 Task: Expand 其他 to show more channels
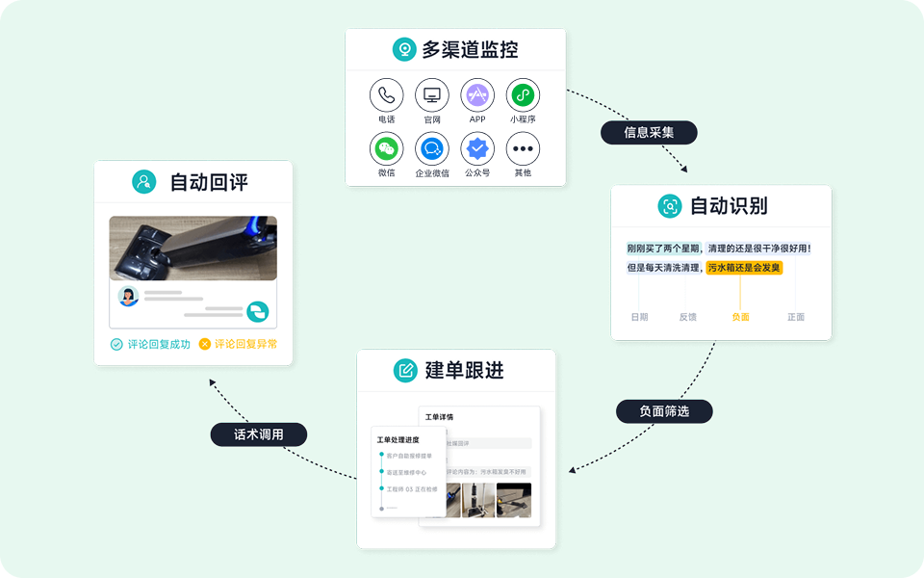tap(522, 149)
